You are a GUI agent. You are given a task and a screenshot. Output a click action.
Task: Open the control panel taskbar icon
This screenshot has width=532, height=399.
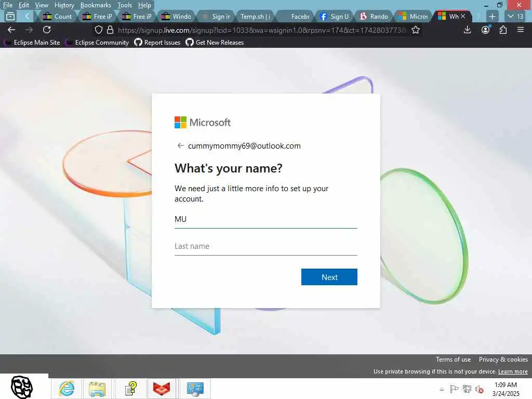coord(195,389)
